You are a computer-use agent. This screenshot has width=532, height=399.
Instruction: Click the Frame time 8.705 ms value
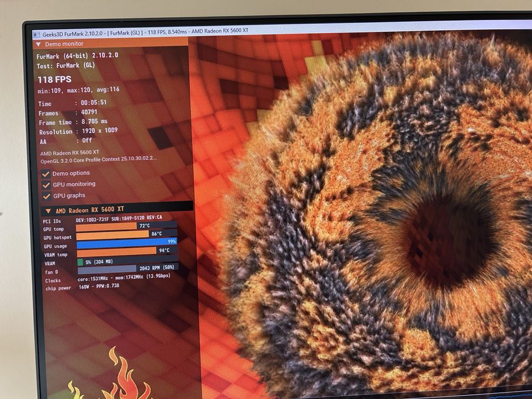click(94, 121)
